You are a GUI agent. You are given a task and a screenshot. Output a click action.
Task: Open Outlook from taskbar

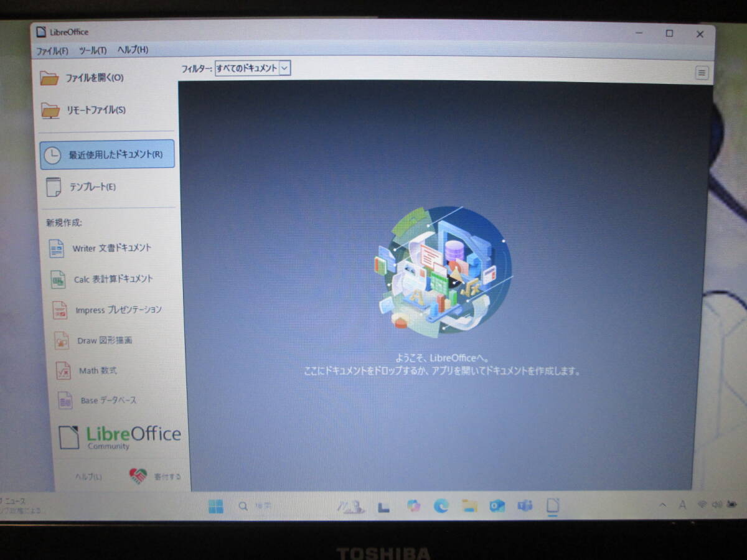coord(497,506)
